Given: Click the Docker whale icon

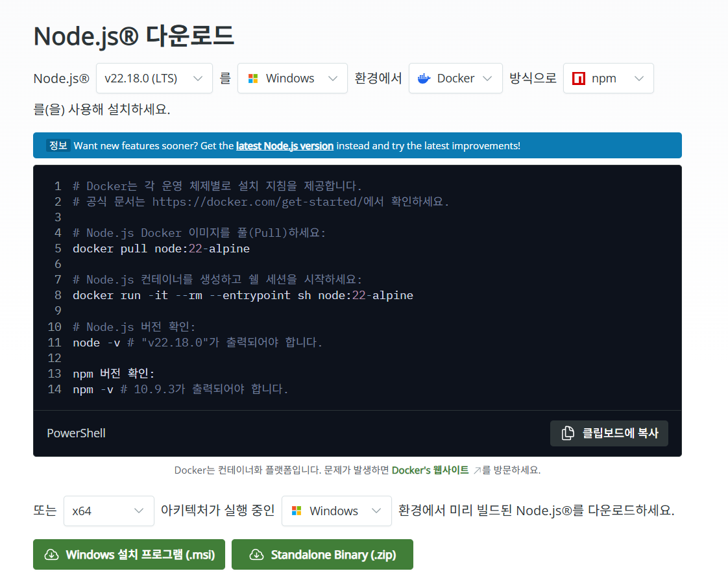Looking at the screenshot, I should 424,79.
